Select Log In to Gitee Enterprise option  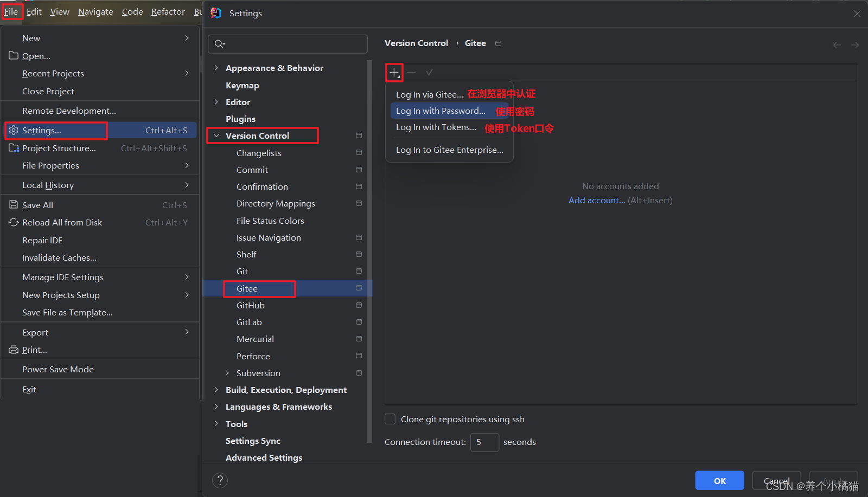tap(449, 150)
